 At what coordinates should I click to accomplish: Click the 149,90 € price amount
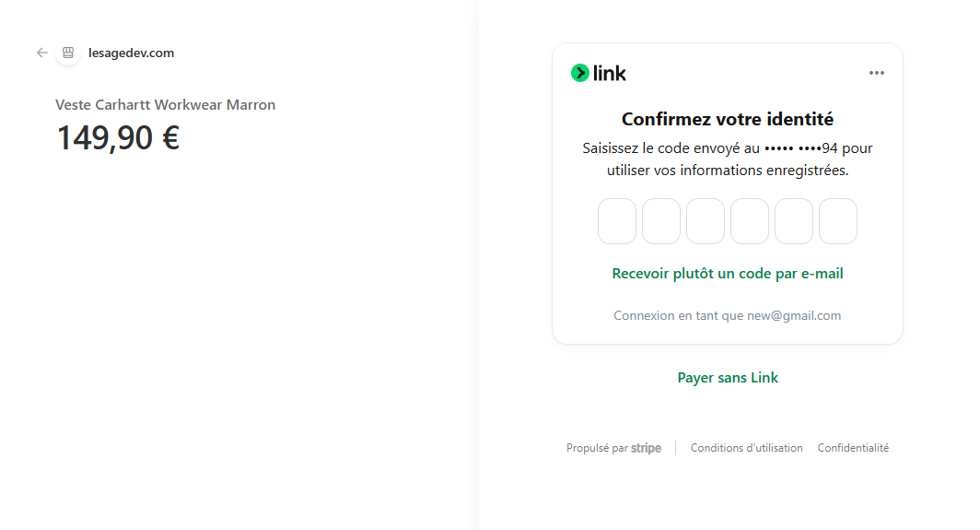click(x=118, y=138)
